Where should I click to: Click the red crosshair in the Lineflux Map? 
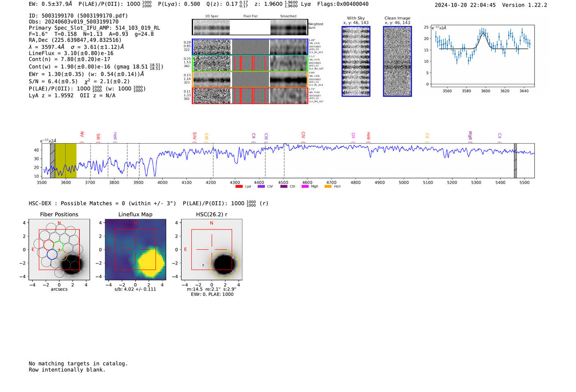tap(135, 249)
